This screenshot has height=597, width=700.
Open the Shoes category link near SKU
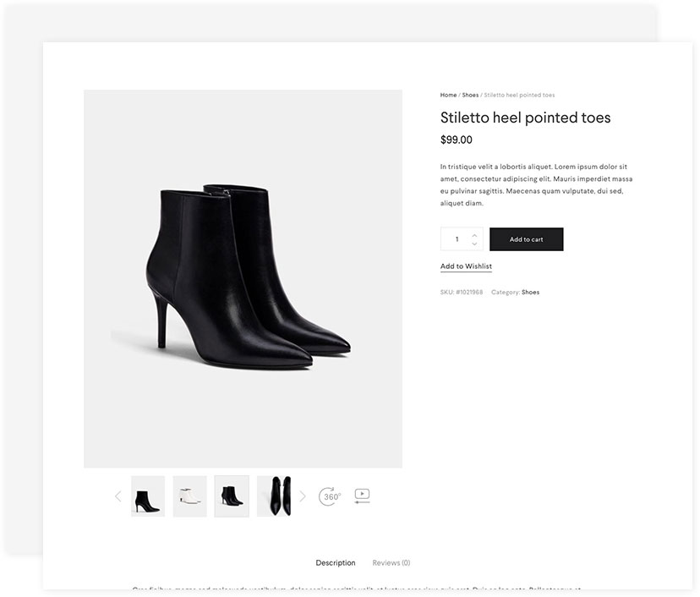(x=530, y=293)
